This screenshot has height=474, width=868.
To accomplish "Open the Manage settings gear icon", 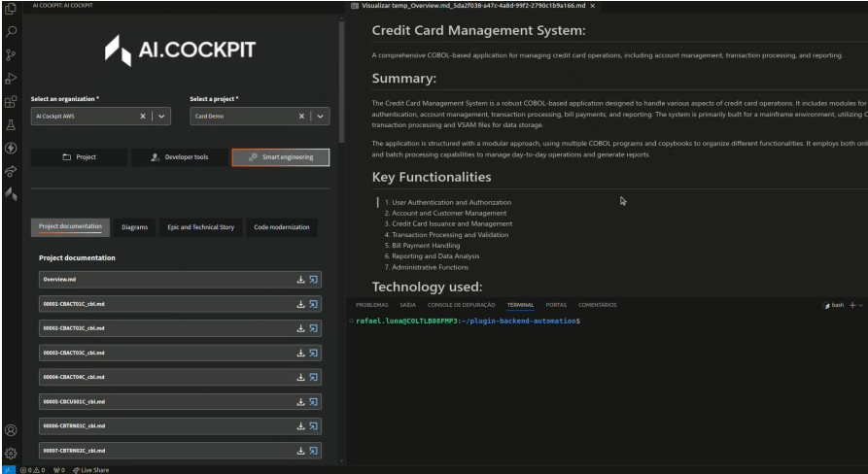I will point(9,453).
